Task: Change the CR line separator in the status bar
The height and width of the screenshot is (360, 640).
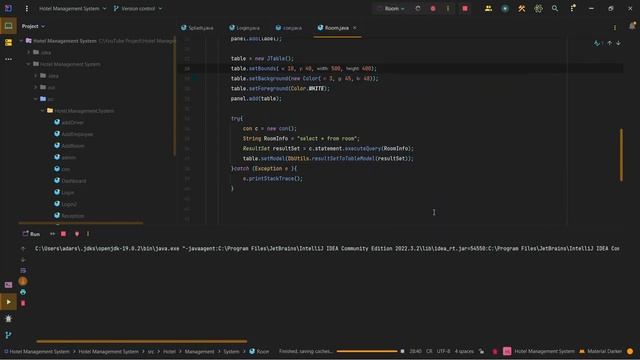Action: [429, 351]
